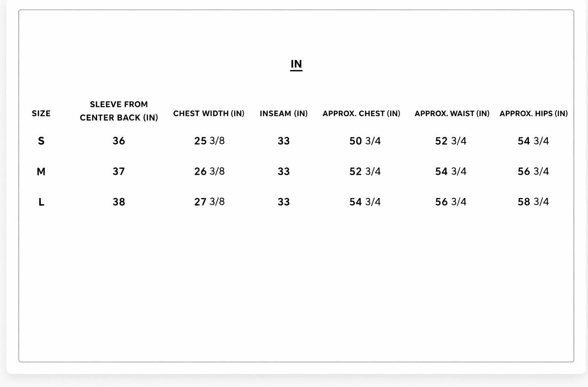Click sleeve measurement 37 for size M
Screen dimensions: 588x387
[x=119, y=172]
